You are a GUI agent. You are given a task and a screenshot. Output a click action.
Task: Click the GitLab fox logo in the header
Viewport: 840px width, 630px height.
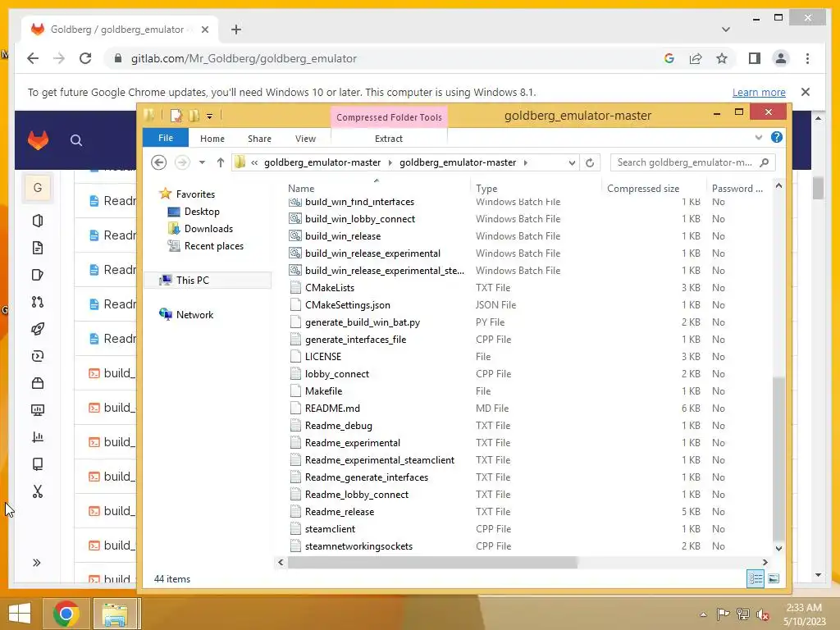[38, 140]
